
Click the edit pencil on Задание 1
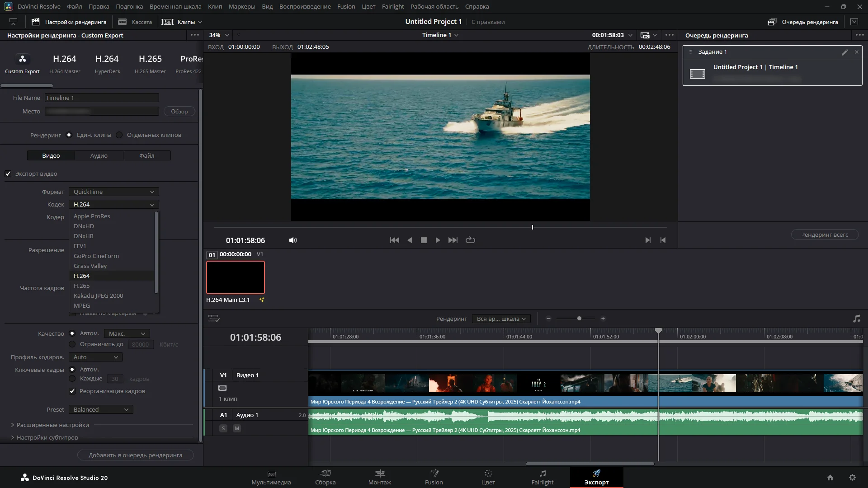tap(844, 52)
